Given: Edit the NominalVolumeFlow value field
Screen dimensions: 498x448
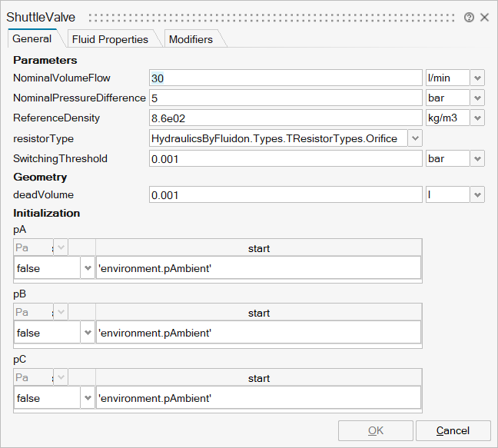Looking at the screenshot, I should click(285, 78).
